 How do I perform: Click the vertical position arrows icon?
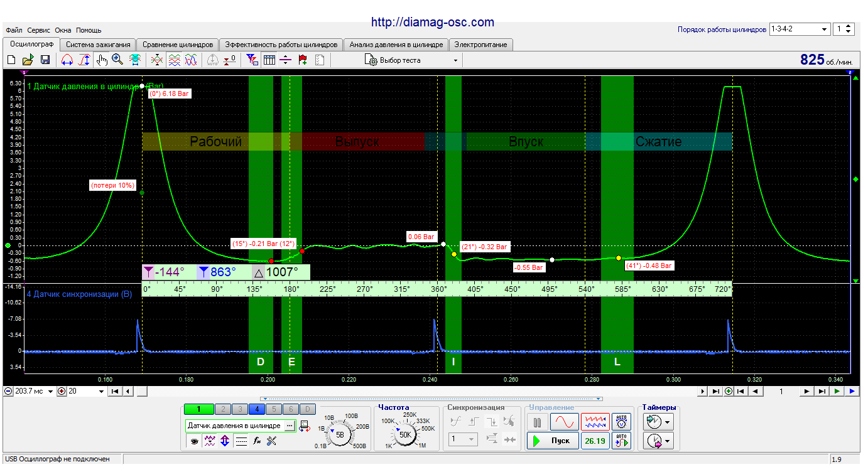click(x=225, y=441)
